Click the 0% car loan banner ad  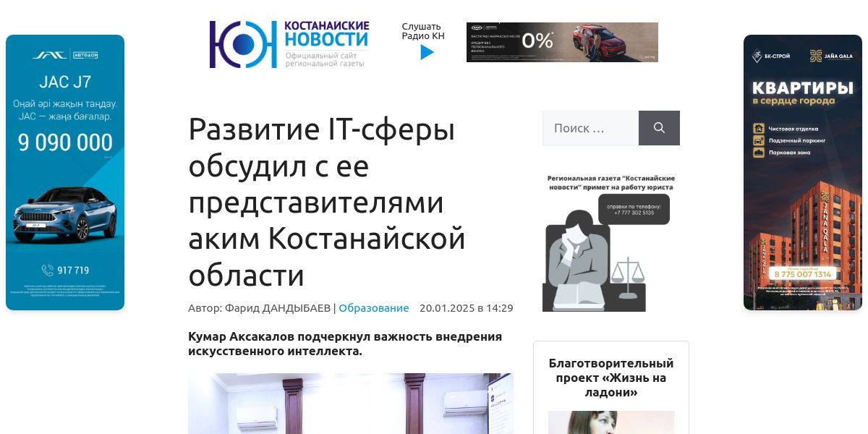pyautogui.click(x=562, y=42)
